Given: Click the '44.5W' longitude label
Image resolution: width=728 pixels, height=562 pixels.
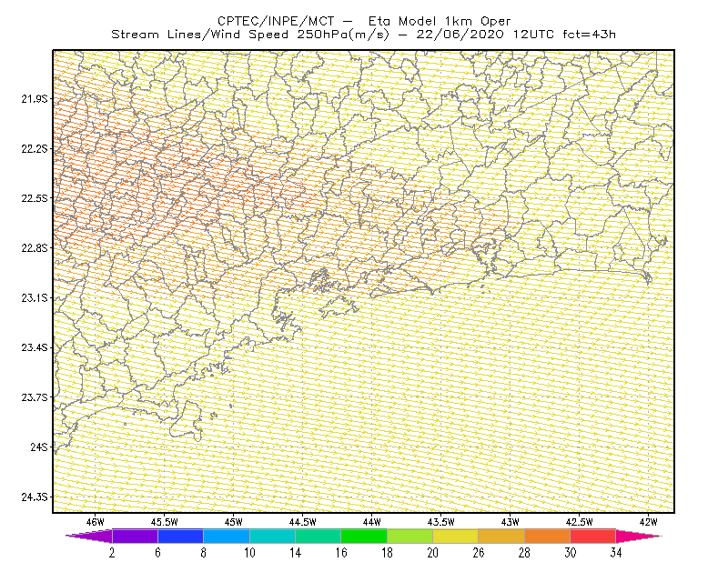Looking at the screenshot, I should click(x=303, y=522).
